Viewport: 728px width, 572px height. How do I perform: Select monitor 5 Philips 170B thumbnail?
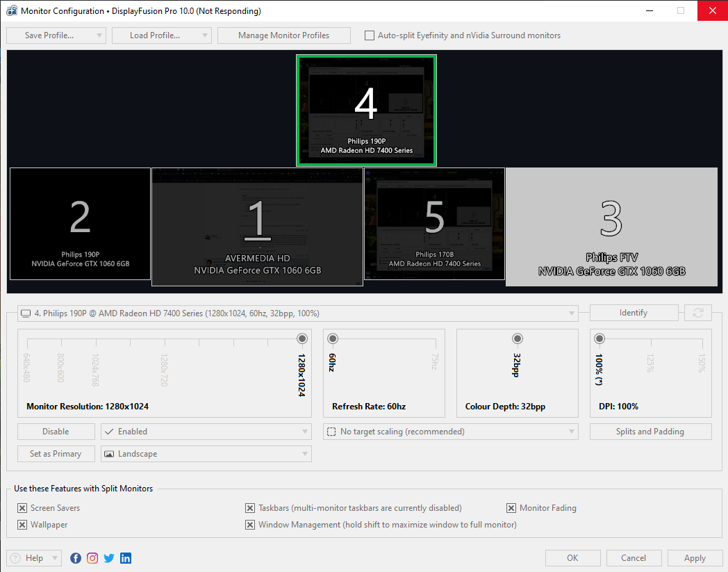pyautogui.click(x=434, y=224)
